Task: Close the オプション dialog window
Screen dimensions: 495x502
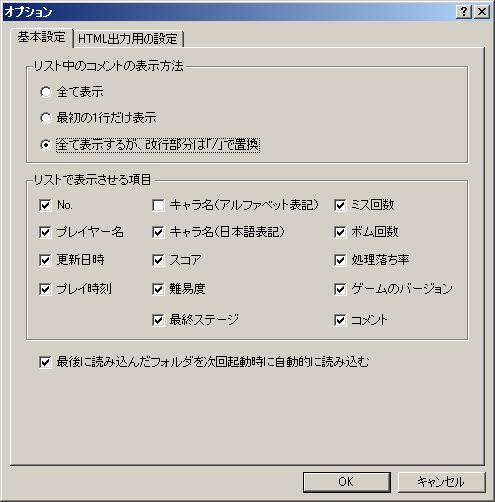Action: point(482,12)
